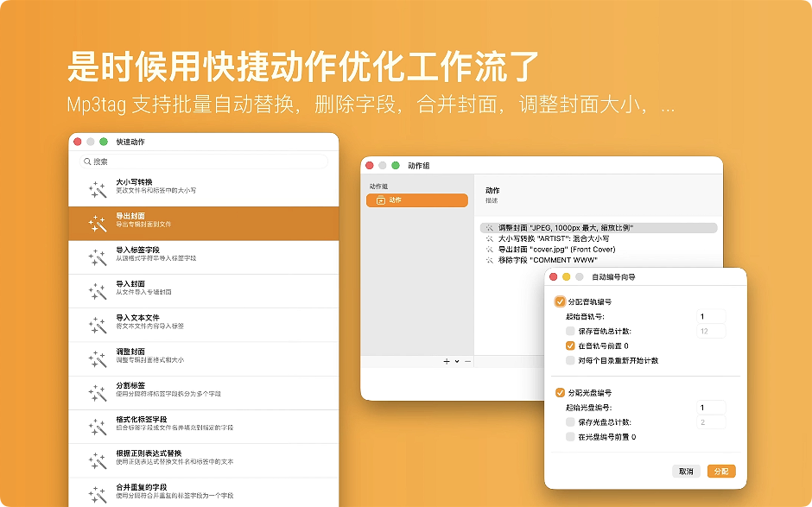Screen dimensions: 812x507
Task: Enable 对每个目录重新开始计数 checkbox
Action: tap(569, 360)
